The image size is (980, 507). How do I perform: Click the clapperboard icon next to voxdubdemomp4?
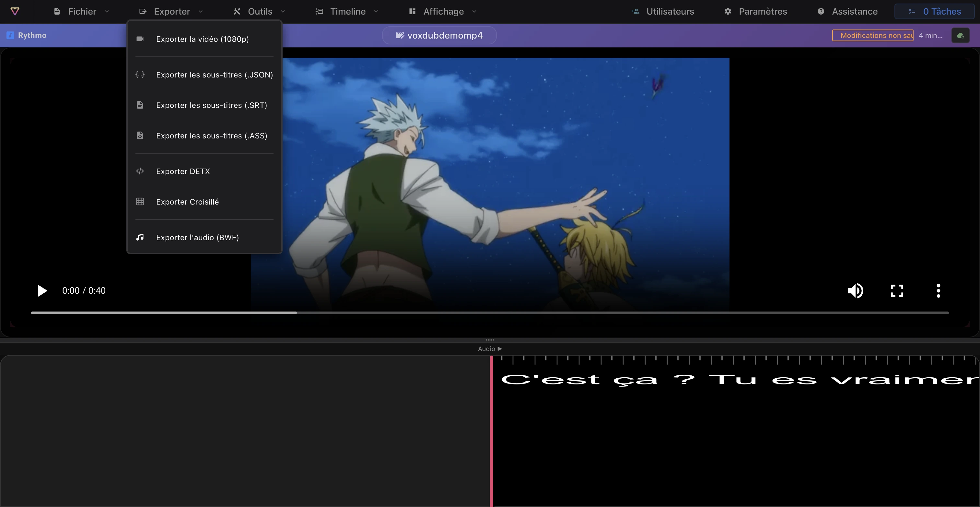pyautogui.click(x=400, y=35)
